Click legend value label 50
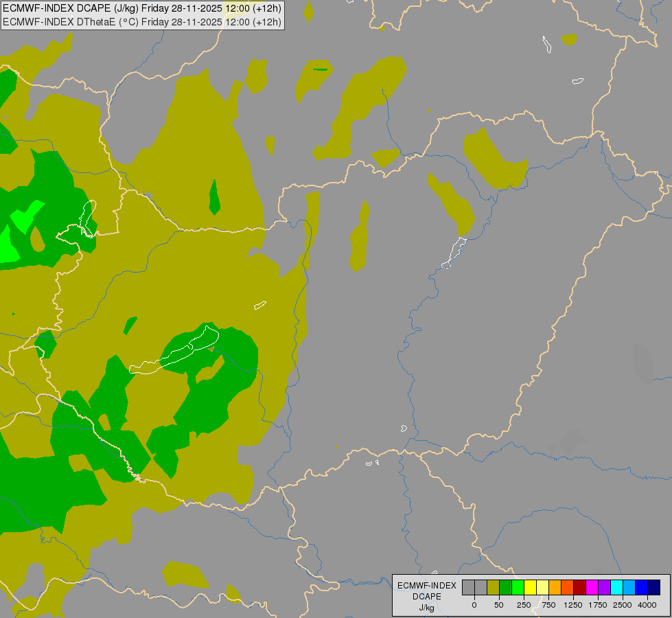This screenshot has width=672, height=618. pos(499,605)
